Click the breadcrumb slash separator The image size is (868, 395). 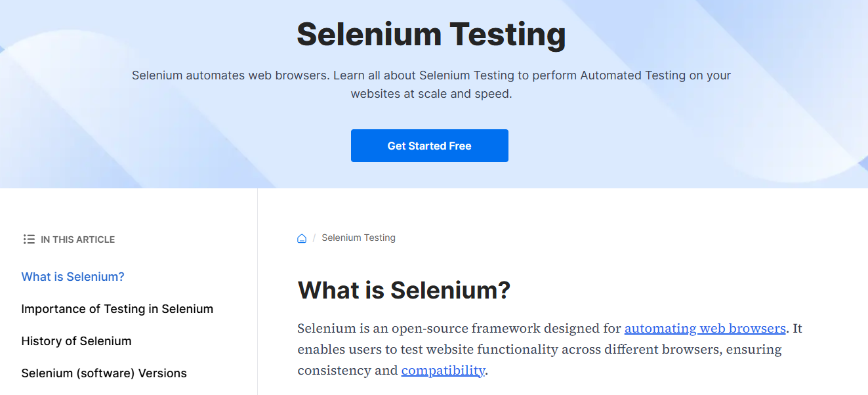coord(314,238)
